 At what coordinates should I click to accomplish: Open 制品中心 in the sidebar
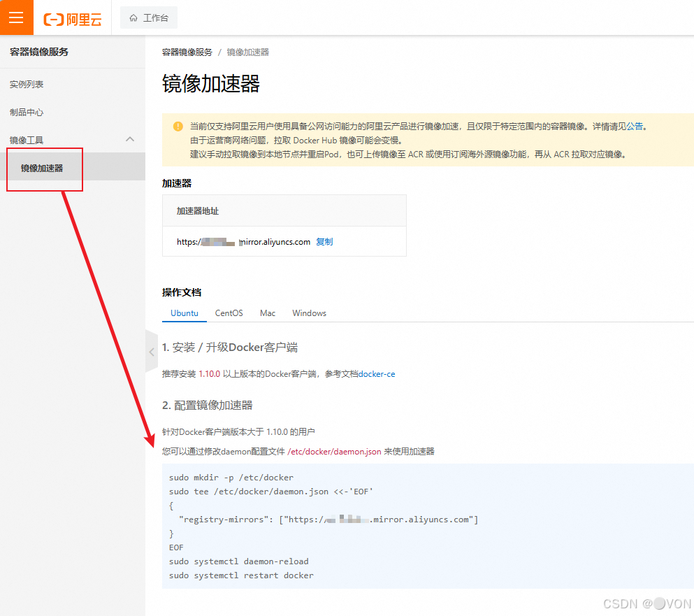pyautogui.click(x=27, y=112)
